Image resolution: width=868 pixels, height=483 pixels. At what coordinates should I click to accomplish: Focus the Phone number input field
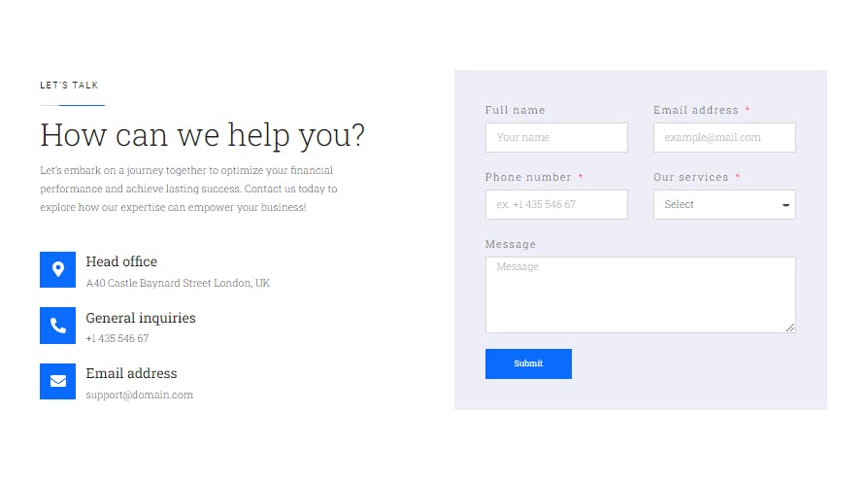coord(556,204)
